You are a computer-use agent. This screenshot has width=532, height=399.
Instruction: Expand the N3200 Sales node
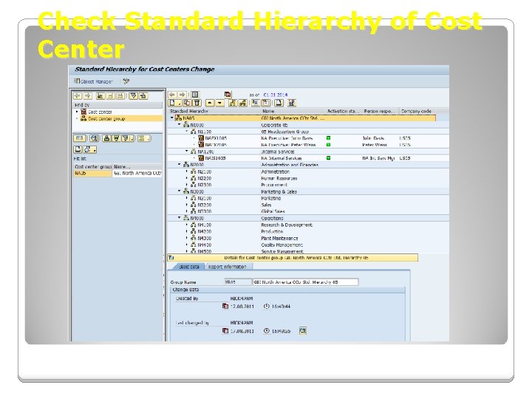click(187, 205)
